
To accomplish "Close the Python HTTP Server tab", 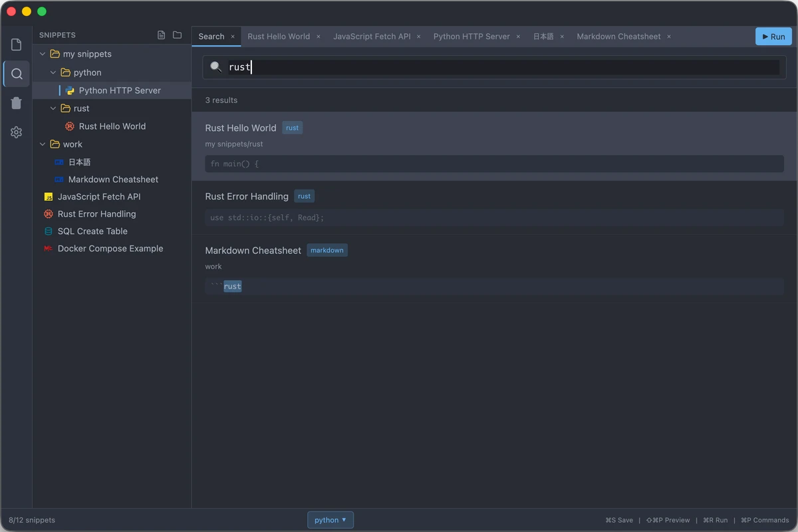I will (x=519, y=37).
